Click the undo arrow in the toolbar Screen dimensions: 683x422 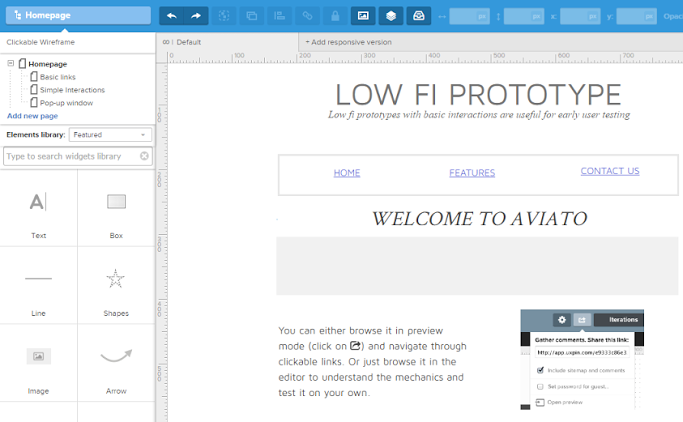(172, 16)
